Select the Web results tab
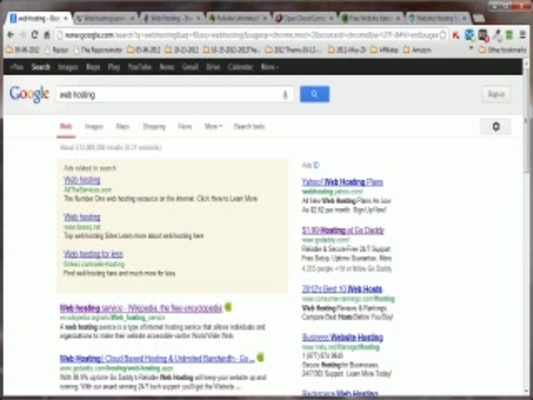 tap(66, 126)
